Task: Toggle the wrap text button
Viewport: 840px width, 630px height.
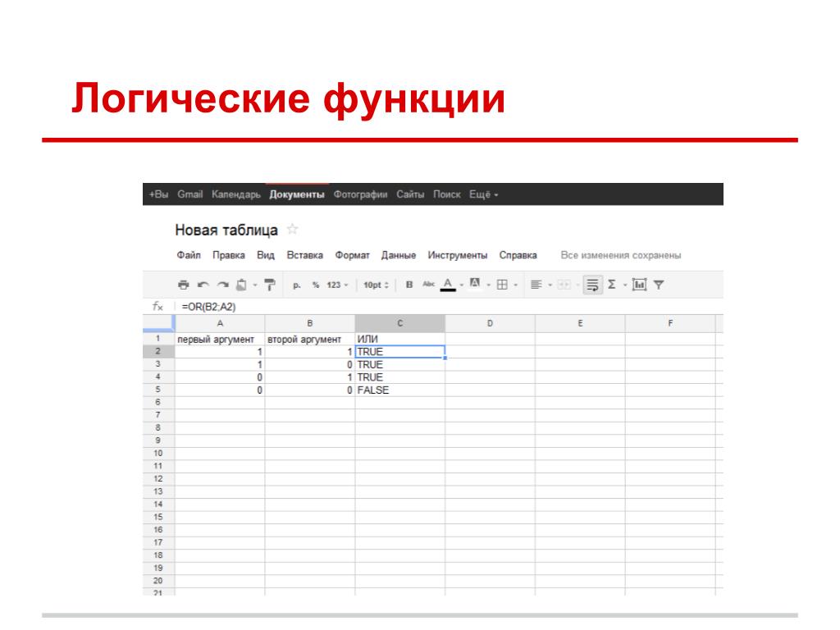Action: (x=592, y=285)
